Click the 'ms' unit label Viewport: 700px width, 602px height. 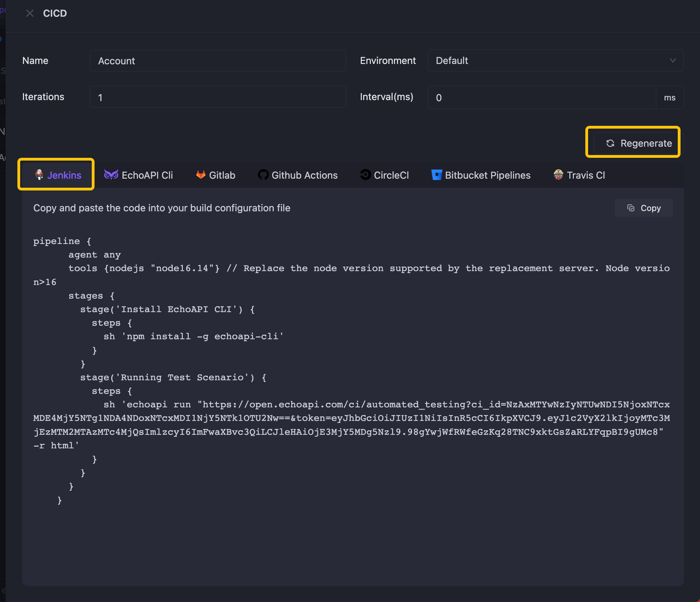pos(669,98)
